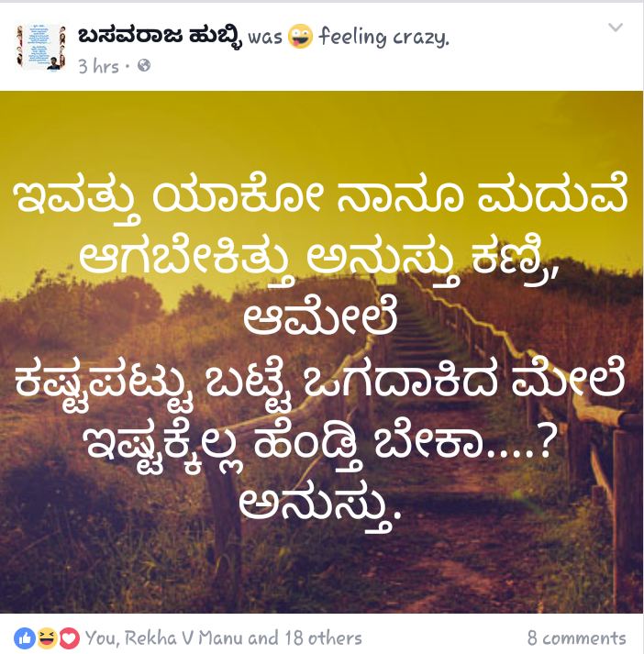This screenshot has height=654, width=644.
Task: Click the Haha laughing reaction icon
Action: [x=47, y=638]
